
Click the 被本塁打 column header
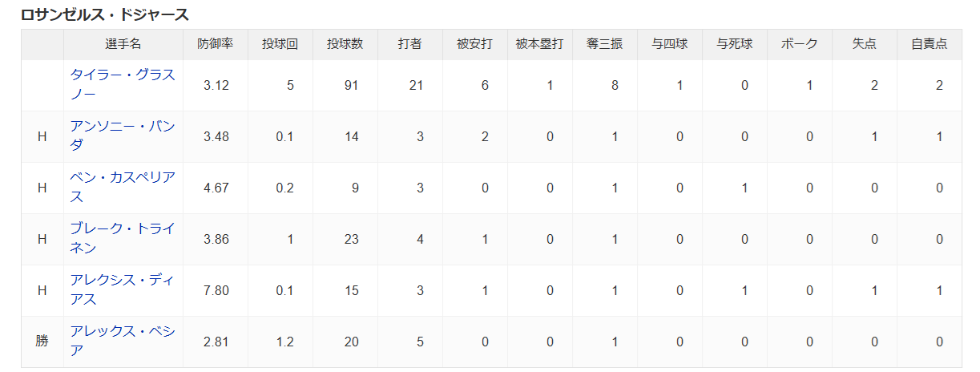tap(540, 45)
